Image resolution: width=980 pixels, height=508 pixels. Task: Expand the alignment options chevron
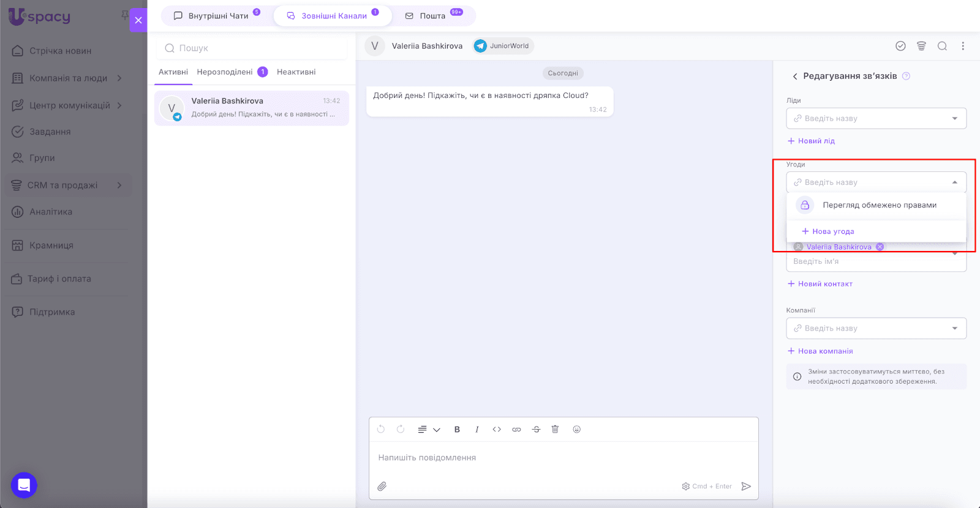[437, 430]
